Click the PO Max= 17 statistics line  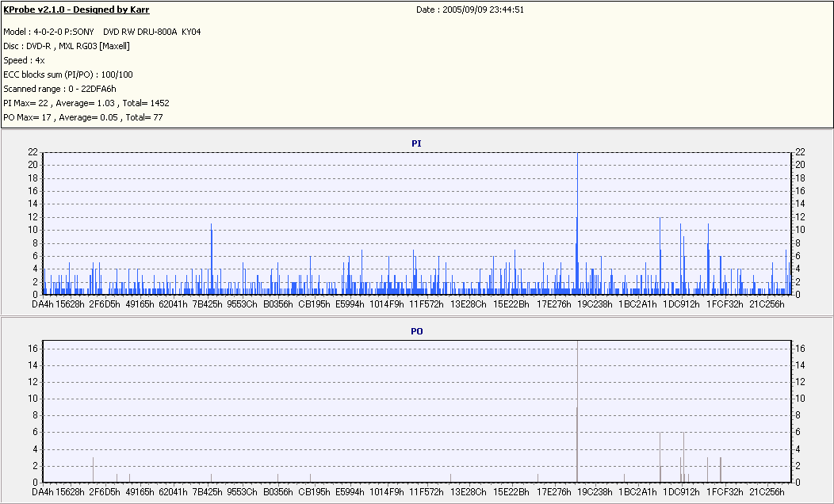tap(83, 117)
